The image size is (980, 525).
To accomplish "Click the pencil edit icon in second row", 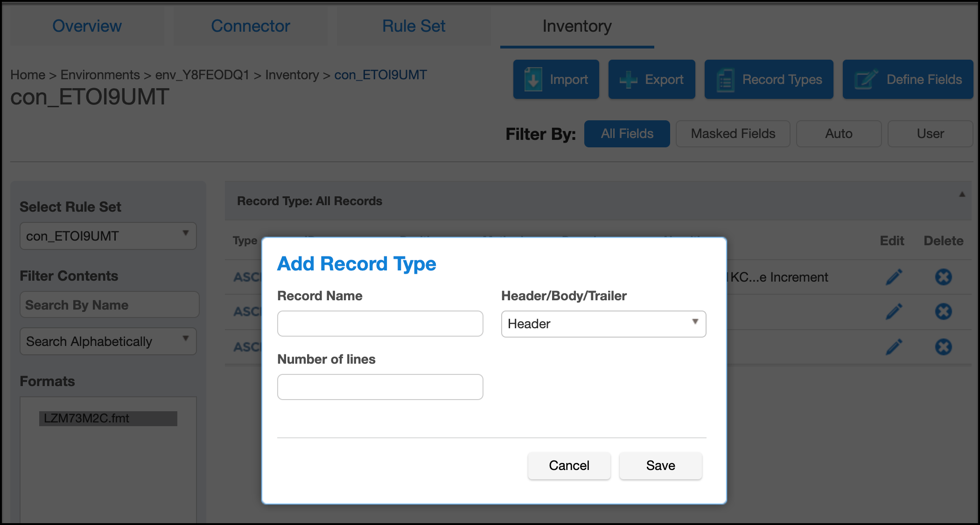I will pos(894,311).
